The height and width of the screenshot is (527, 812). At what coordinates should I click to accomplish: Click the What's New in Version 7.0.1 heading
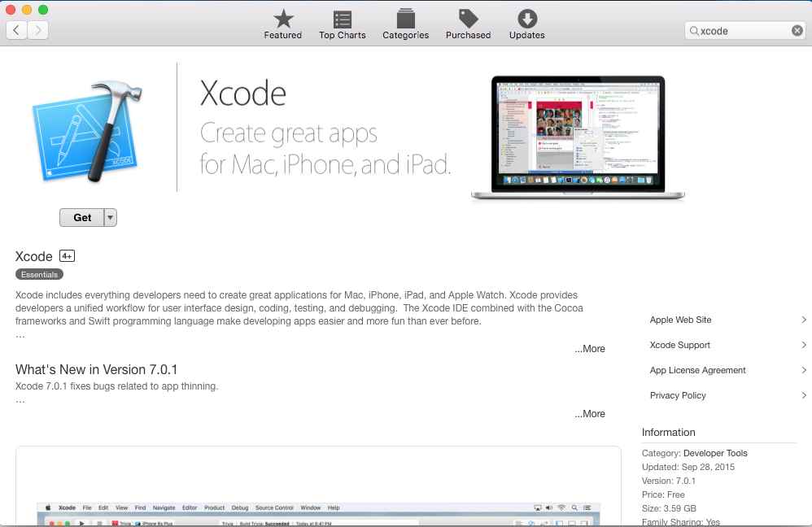coord(96,369)
